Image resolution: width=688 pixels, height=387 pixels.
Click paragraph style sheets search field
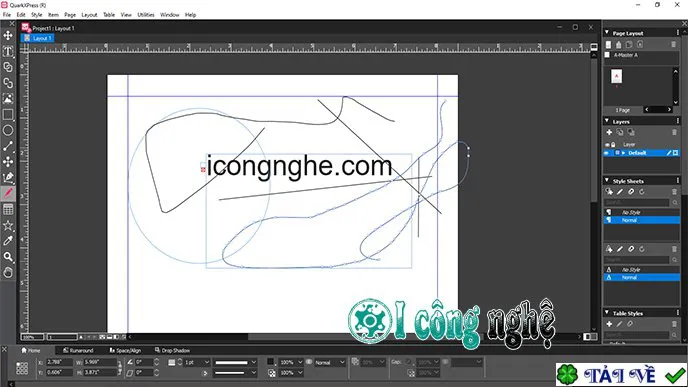pos(637,202)
